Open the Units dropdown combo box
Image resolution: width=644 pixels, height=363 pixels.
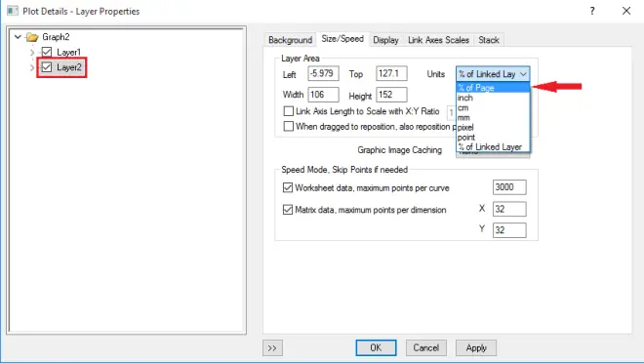pyautogui.click(x=493, y=74)
